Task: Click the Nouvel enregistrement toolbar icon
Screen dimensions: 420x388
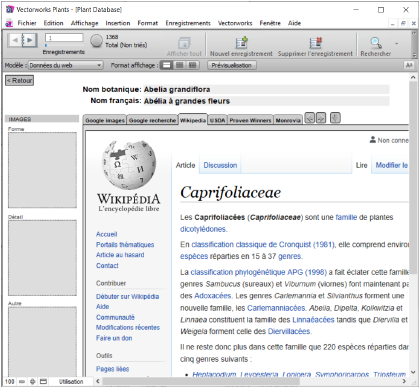Action: [241, 43]
